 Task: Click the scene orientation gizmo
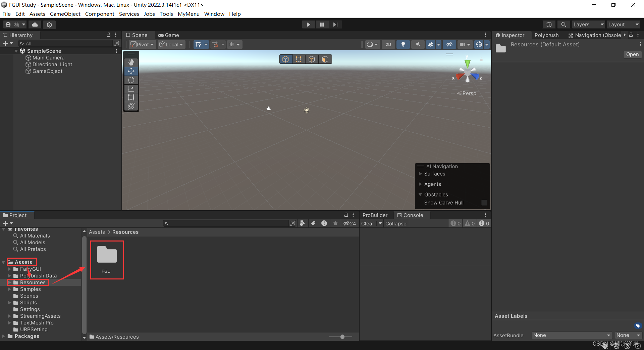[468, 72]
